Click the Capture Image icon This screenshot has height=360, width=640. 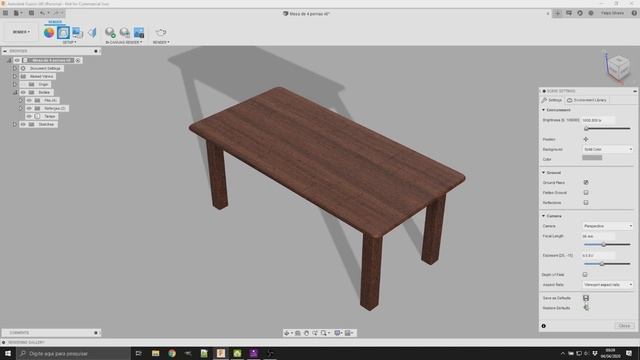139,32
